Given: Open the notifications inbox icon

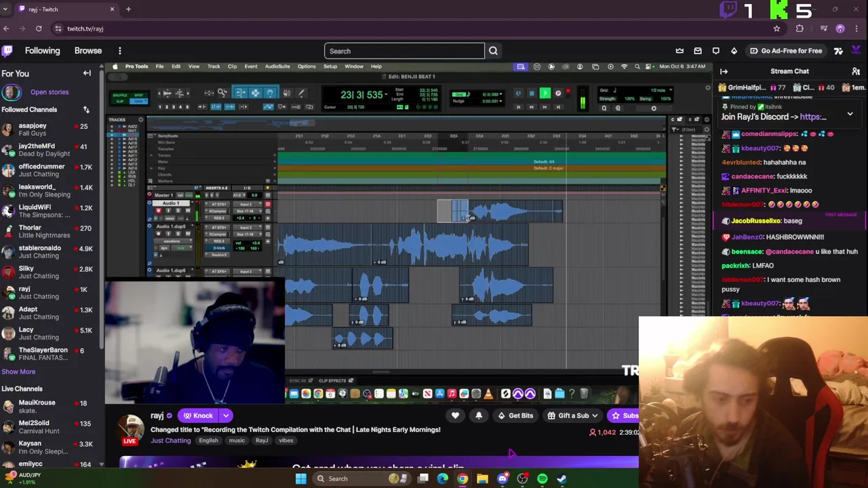Looking at the screenshot, I should pyautogui.click(x=698, y=51).
